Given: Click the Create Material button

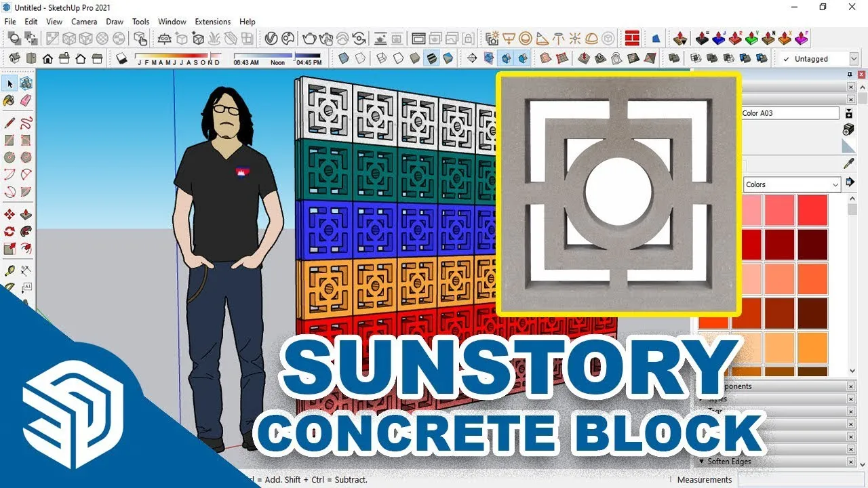Looking at the screenshot, I should [x=848, y=129].
